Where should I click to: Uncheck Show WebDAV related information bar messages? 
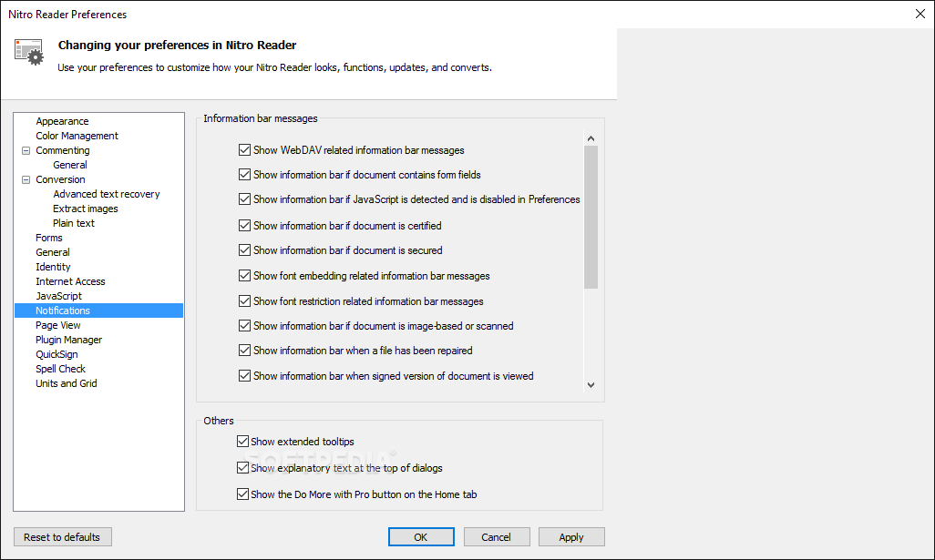pos(244,150)
